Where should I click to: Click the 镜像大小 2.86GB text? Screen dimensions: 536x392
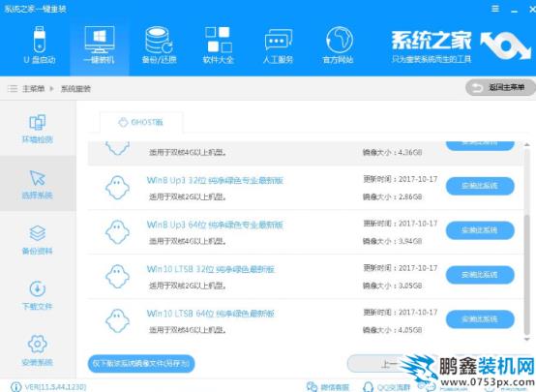(x=392, y=197)
